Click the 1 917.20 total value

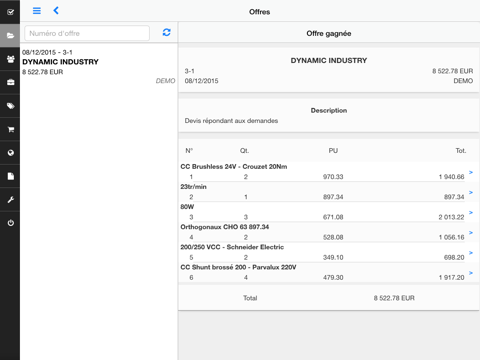tap(451, 277)
